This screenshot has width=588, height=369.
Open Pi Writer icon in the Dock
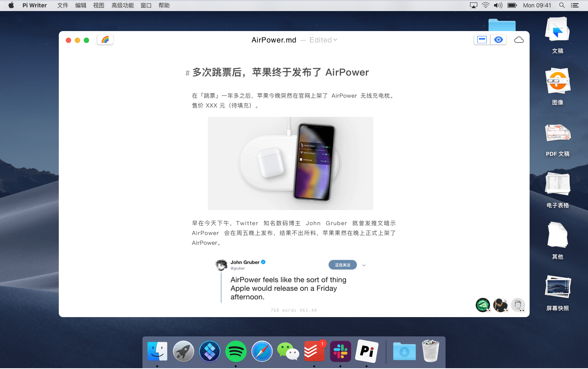tap(367, 351)
